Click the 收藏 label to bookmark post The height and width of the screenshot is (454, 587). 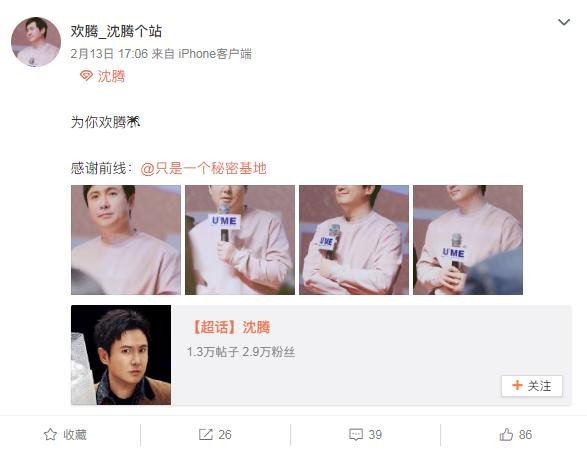tap(75, 435)
